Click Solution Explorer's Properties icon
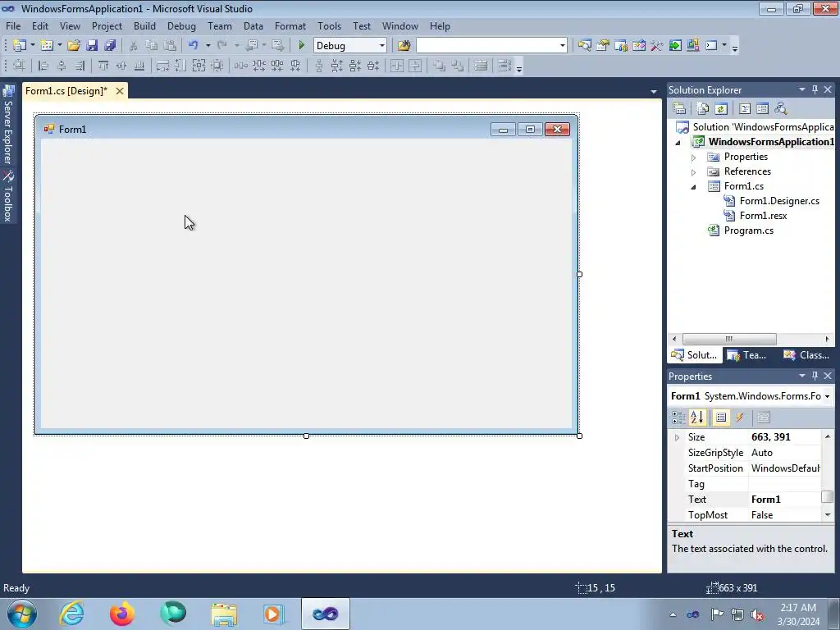The image size is (840, 630). (679, 109)
